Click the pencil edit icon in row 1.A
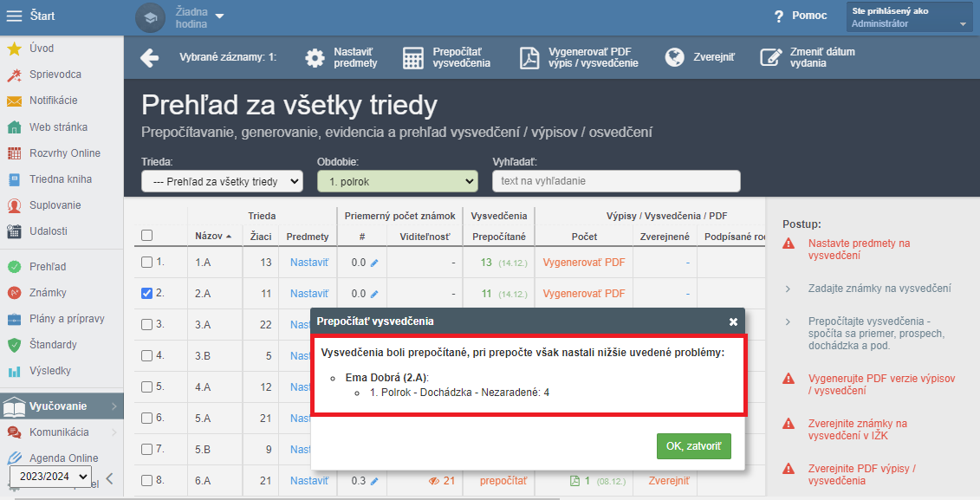980x500 pixels. click(374, 263)
